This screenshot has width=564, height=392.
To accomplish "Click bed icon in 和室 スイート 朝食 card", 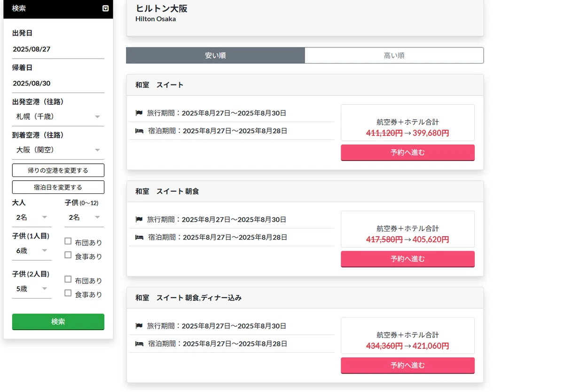I will [139, 238].
